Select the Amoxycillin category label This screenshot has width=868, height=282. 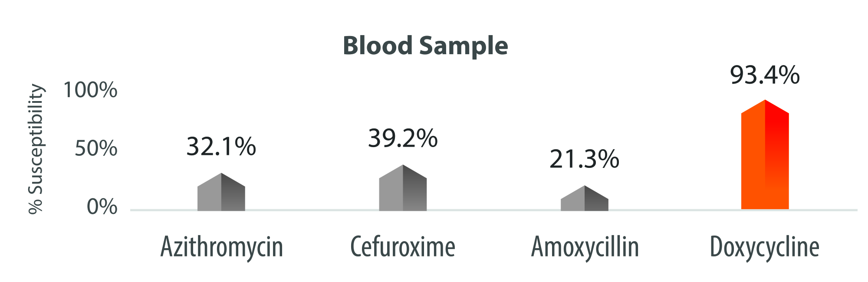click(x=585, y=247)
